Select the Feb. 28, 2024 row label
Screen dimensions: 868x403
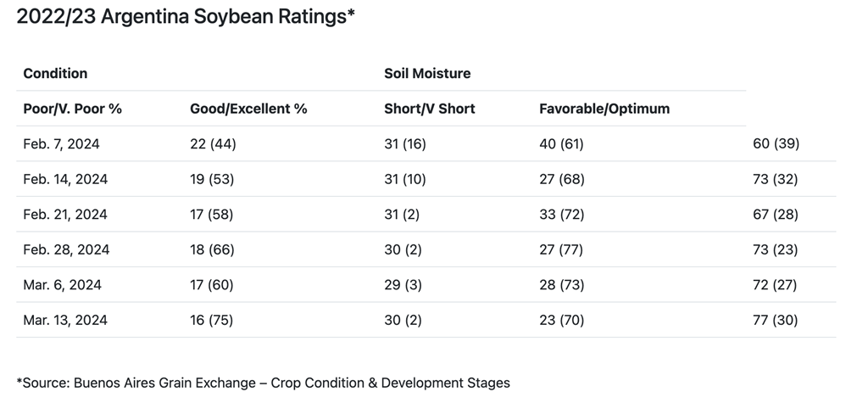[x=66, y=250]
